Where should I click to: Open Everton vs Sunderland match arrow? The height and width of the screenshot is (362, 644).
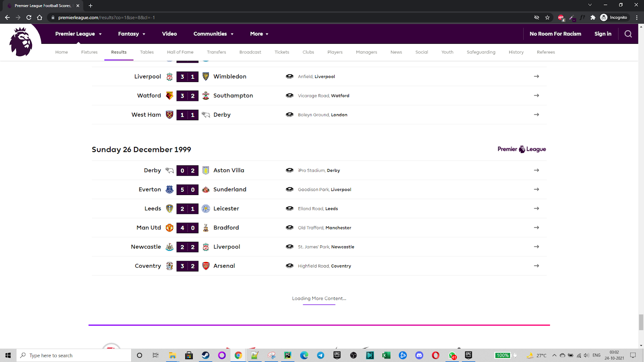coord(536,189)
